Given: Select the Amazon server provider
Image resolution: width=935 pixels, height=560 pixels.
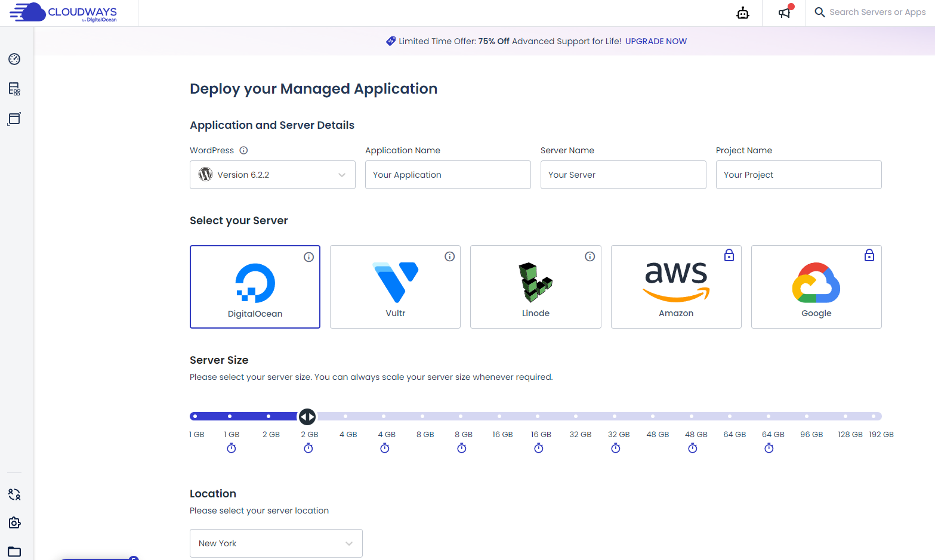Looking at the screenshot, I should coord(676,287).
